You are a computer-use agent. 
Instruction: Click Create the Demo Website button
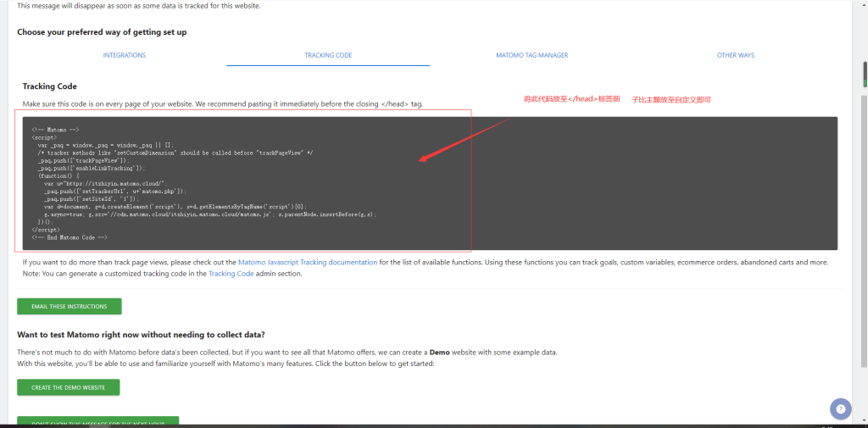pos(69,387)
